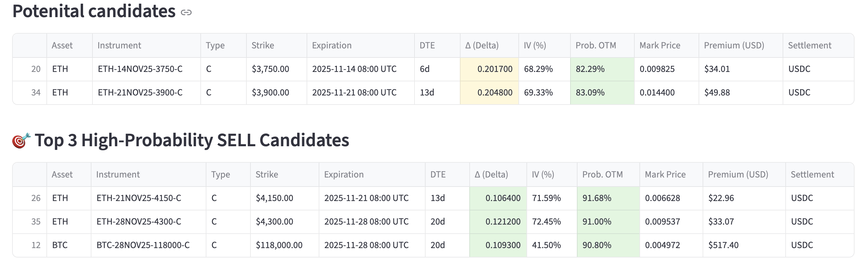Select the ETH-21NOV25-3900-C instrument cell
This screenshot has width=868, height=277.
[140, 93]
